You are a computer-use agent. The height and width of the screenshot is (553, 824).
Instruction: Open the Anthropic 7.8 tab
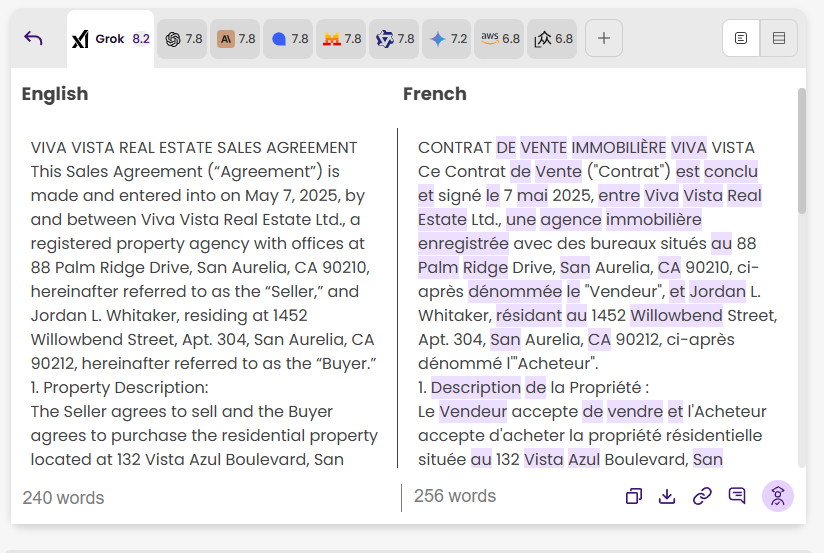point(237,39)
